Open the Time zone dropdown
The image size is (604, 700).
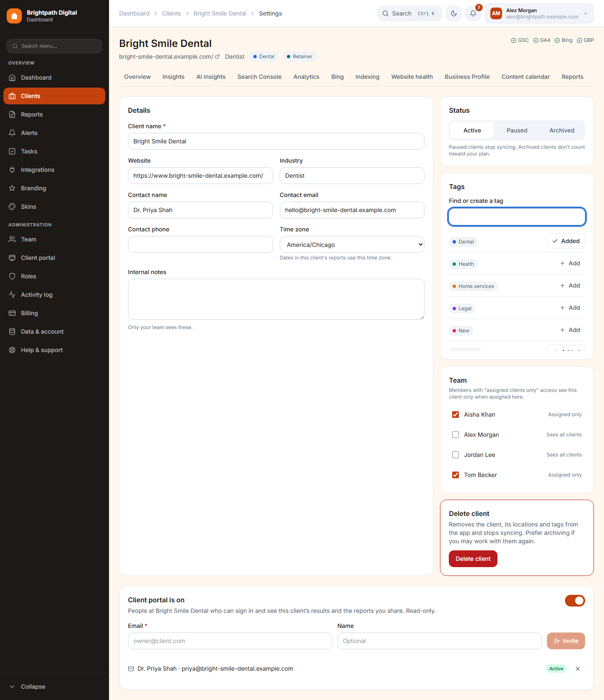[352, 244]
